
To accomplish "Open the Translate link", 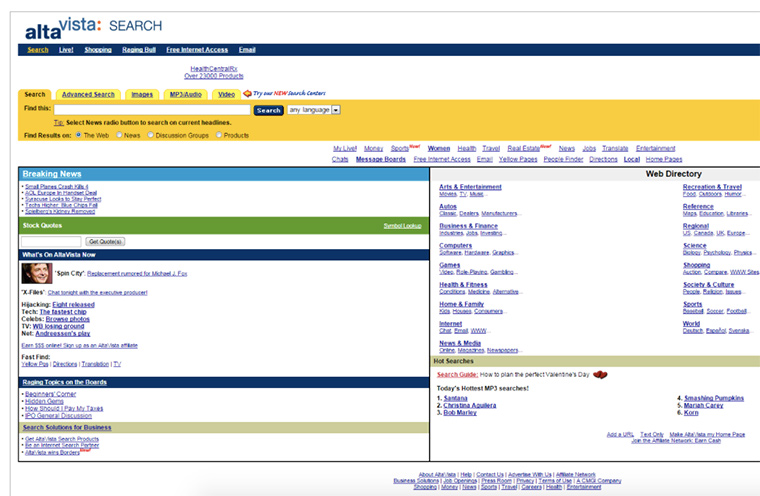I will pos(615,148).
